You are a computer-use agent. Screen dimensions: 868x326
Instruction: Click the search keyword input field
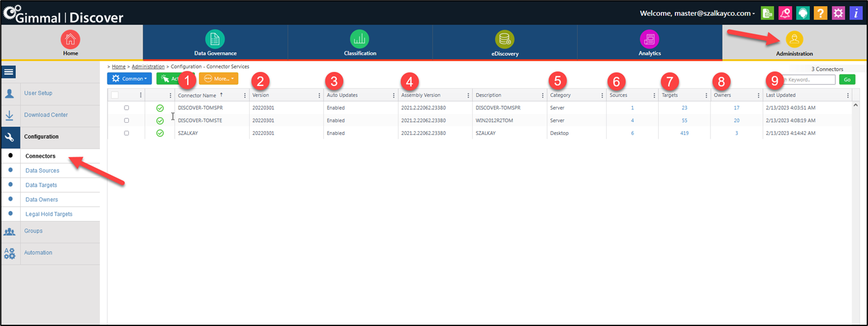(x=810, y=80)
